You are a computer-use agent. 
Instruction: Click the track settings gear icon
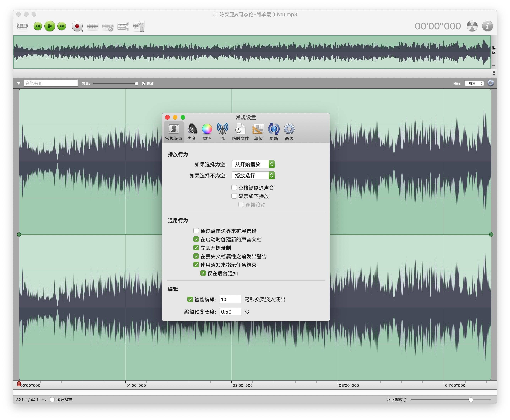point(490,83)
